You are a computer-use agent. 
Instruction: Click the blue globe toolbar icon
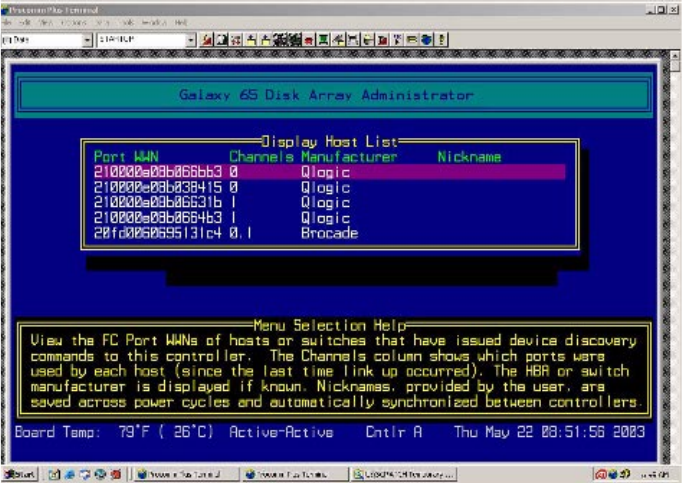(x=427, y=39)
